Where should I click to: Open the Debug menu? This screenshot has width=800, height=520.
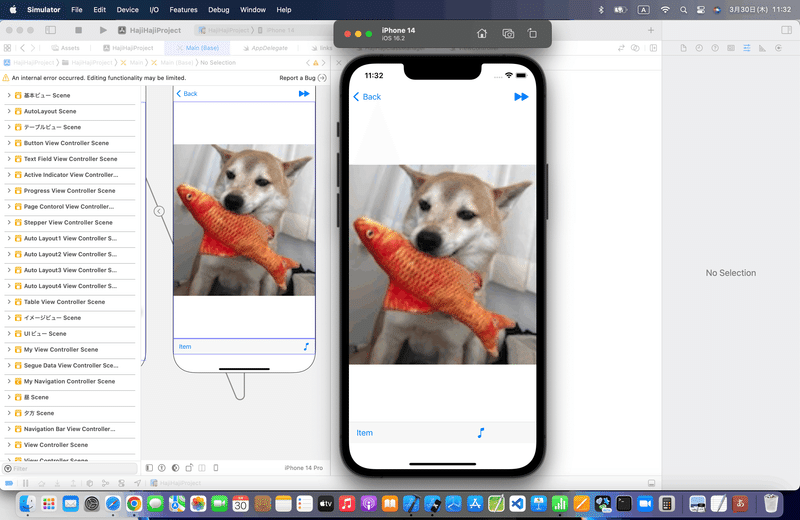pyautogui.click(x=219, y=10)
